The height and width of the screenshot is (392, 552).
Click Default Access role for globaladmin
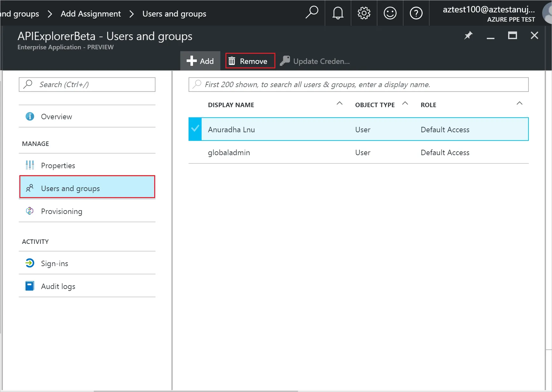(x=445, y=153)
